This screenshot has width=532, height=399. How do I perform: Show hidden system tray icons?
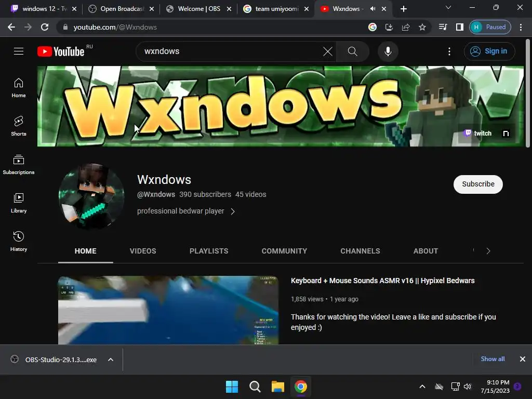point(422,387)
